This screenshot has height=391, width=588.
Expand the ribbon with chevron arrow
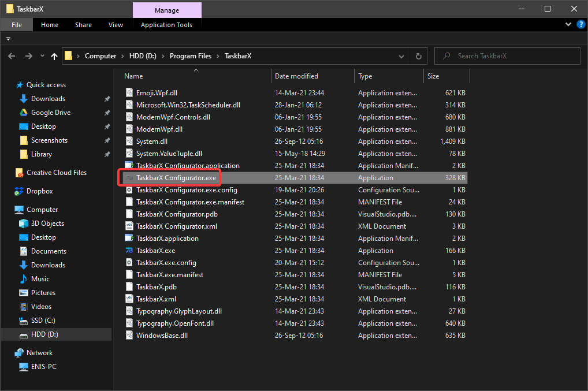tap(568, 25)
